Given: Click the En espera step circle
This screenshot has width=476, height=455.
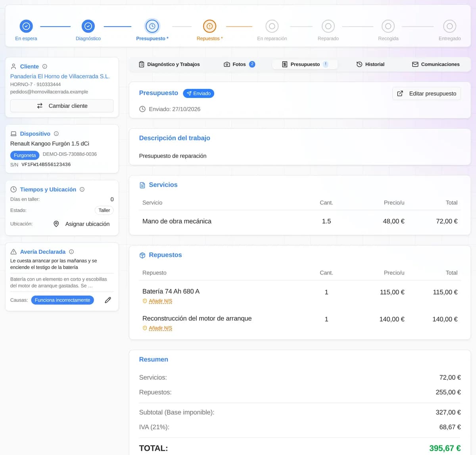Looking at the screenshot, I should [26, 26].
